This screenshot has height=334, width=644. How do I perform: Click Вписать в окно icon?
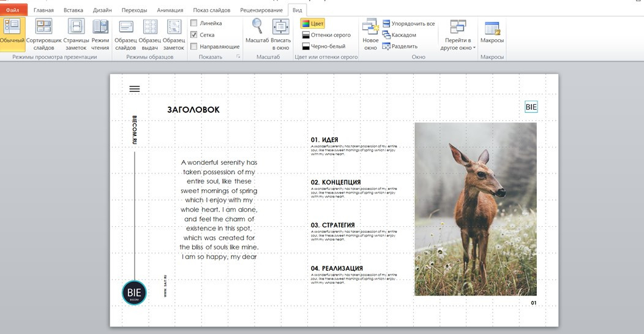(281, 26)
